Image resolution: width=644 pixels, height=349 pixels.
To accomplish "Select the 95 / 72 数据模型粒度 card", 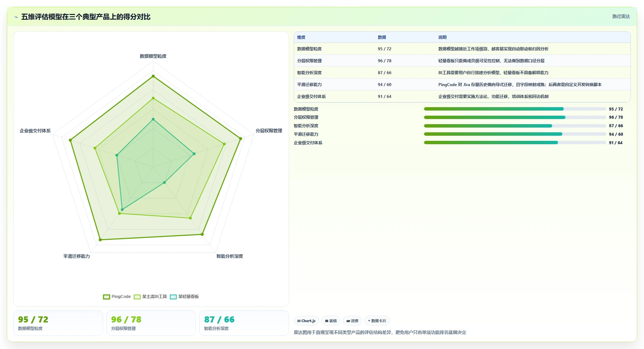I will pyautogui.click(x=58, y=323).
